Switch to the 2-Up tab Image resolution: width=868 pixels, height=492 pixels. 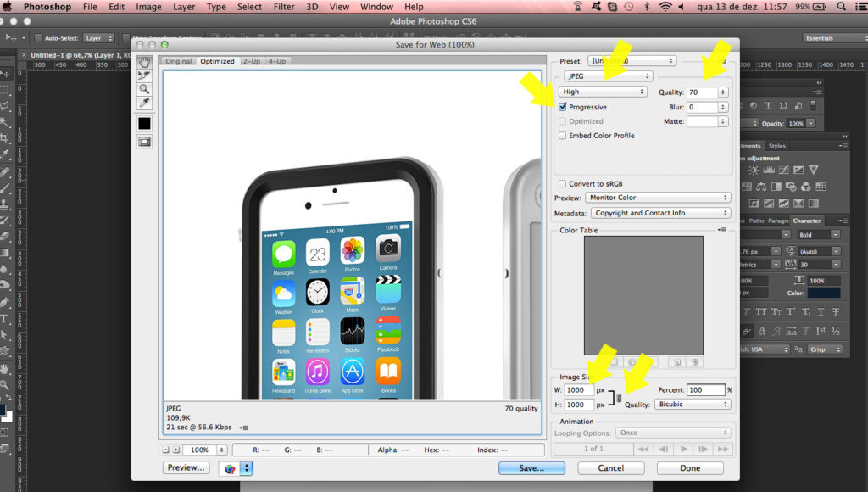pos(252,61)
